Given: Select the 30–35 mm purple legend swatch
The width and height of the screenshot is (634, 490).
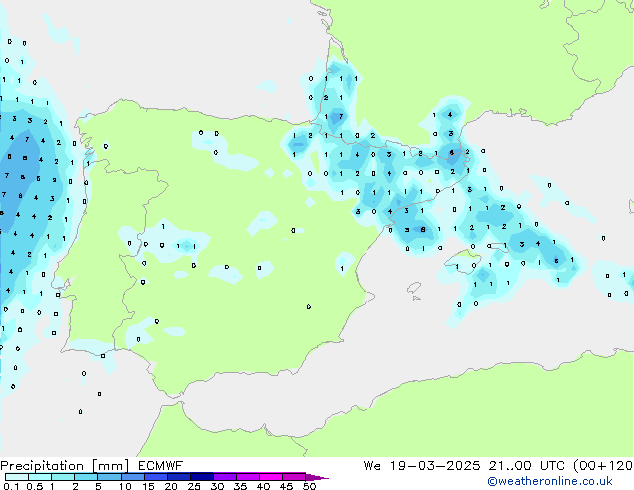Looking at the screenshot, I should click(225, 477).
